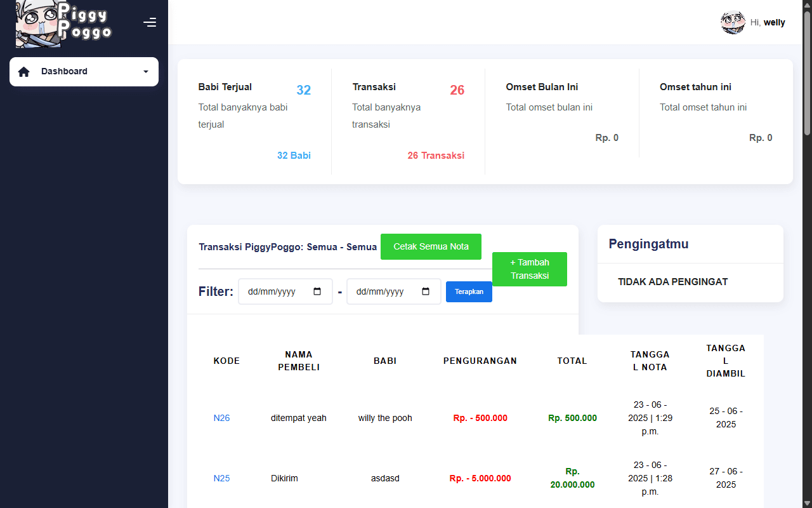Screen dimensions: 812x508
Task: Click the 'Hi, welly' username text
Action: click(x=768, y=23)
